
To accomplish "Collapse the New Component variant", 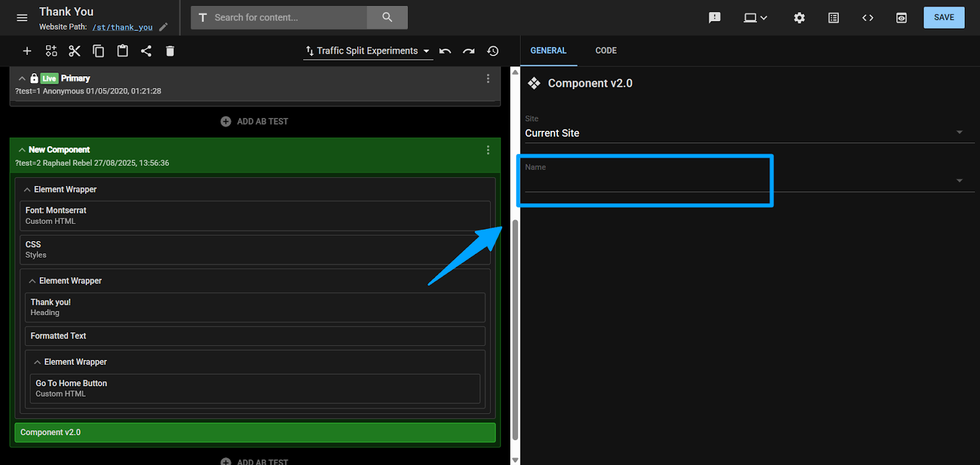I will [22, 150].
